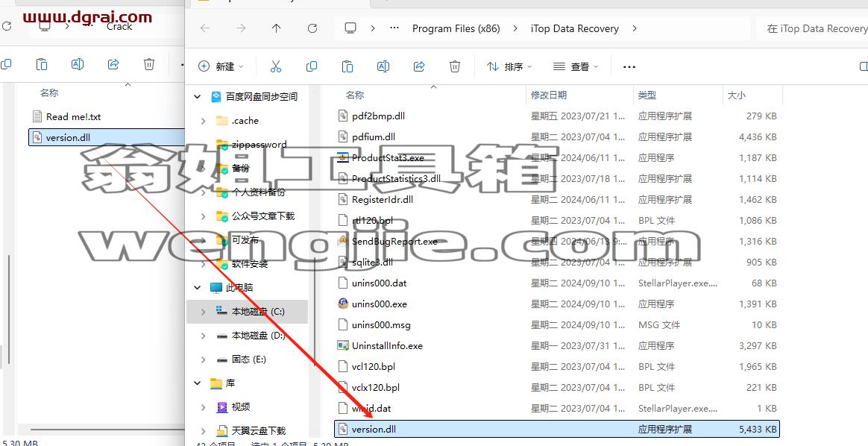Sort by 修改日期 column header
The image size is (868, 446).
tap(549, 95)
